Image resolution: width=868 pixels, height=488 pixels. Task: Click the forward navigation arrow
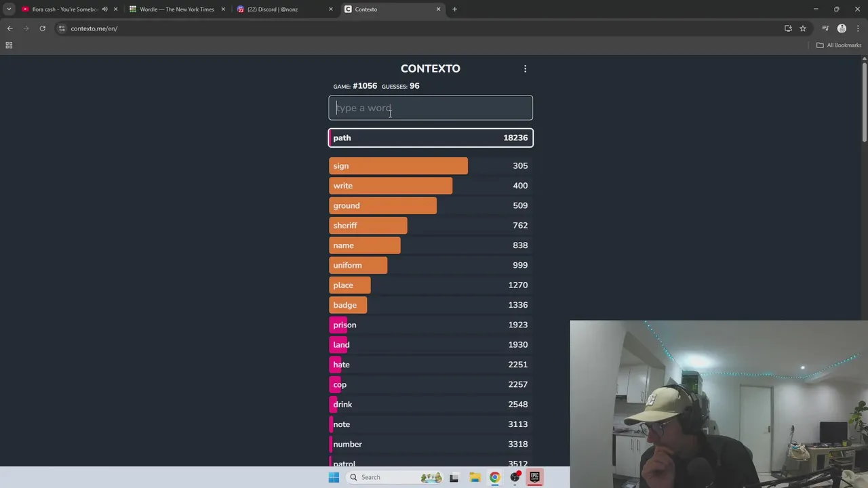click(x=26, y=28)
